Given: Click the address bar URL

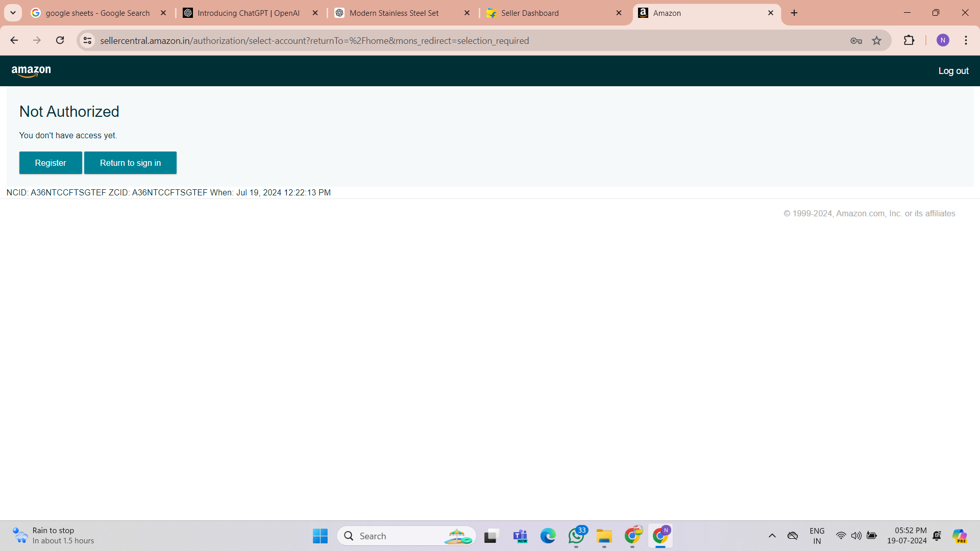Looking at the screenshot, I should tap(314, 40).
